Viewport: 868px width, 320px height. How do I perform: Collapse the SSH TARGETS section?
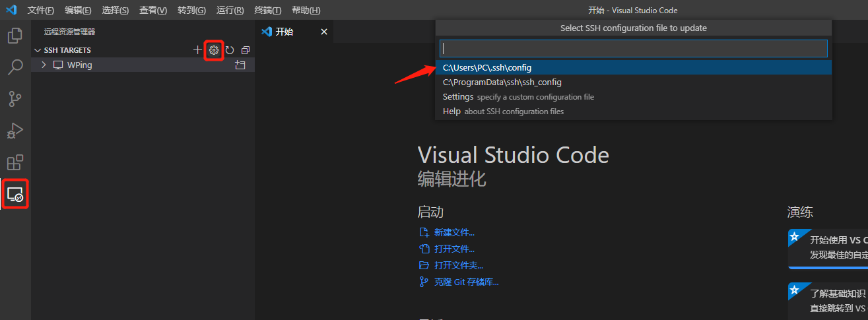[x=38, y=50]
